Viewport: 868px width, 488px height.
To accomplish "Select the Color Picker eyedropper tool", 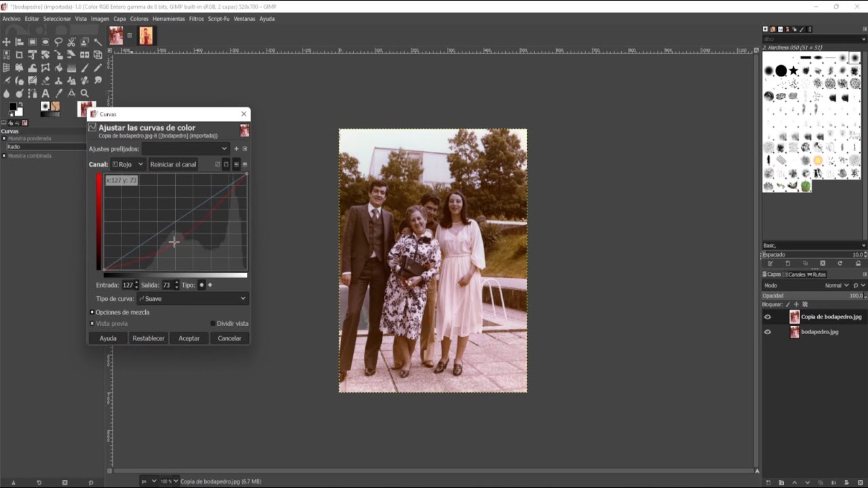I will (x=58, y=94).
